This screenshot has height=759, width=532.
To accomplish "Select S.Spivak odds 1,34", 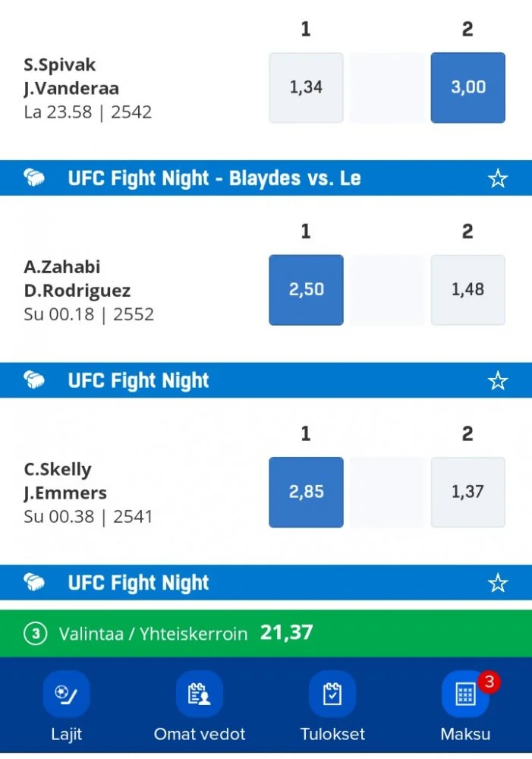I will 306,87.
